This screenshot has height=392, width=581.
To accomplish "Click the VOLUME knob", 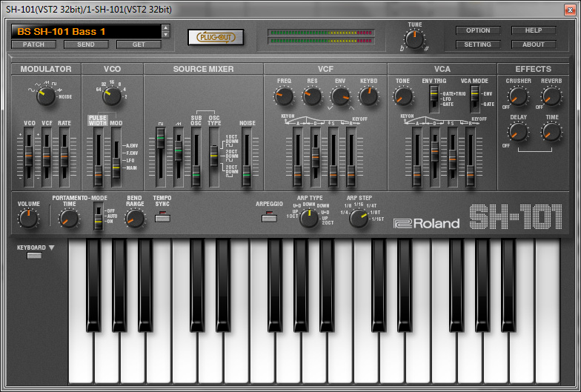I will click(x=28, y=218).
